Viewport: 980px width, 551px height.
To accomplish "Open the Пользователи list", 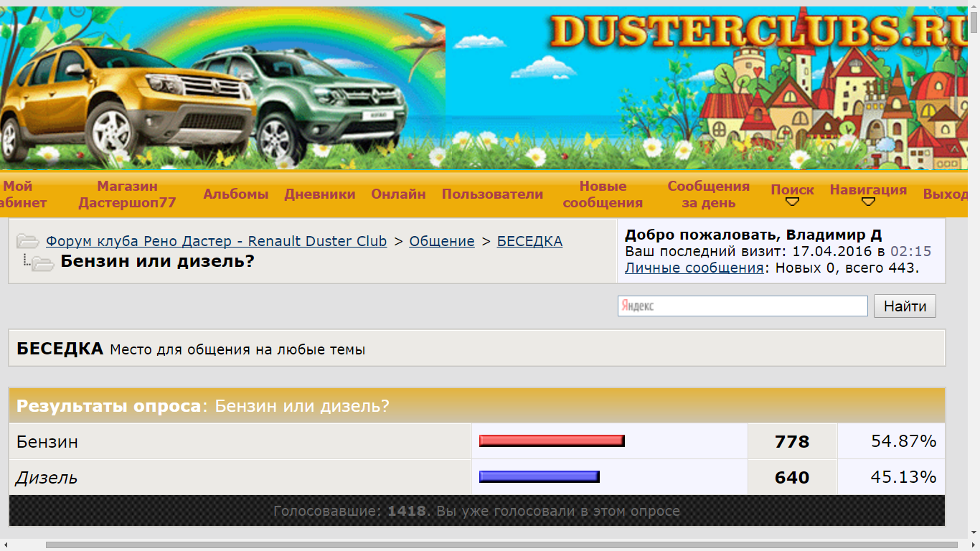I will 492,194.
